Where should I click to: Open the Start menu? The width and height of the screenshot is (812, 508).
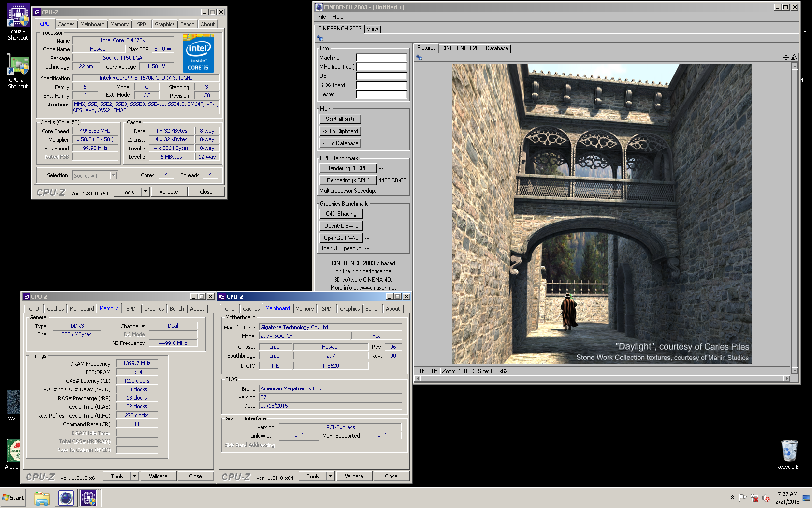pos(14,498)
